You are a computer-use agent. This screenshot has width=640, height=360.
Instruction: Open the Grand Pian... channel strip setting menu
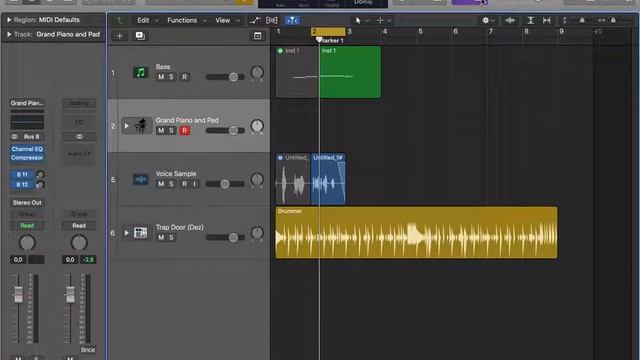(27, 103)
